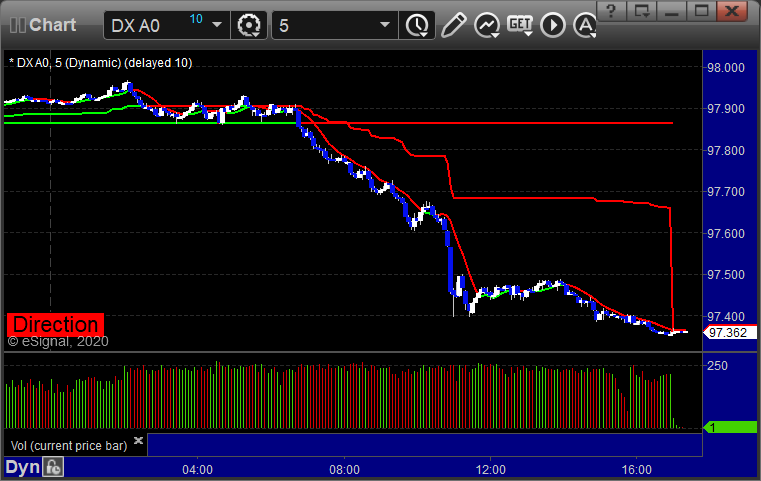
Task: Click the 97.900 price axis label
Action: 726,109
